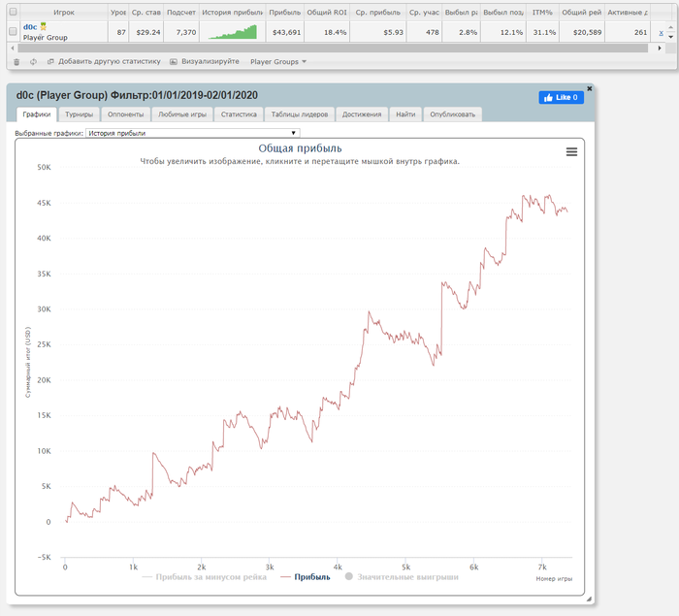
Task: Switch to the Найти tab
Action: click(x=405, y=114)
